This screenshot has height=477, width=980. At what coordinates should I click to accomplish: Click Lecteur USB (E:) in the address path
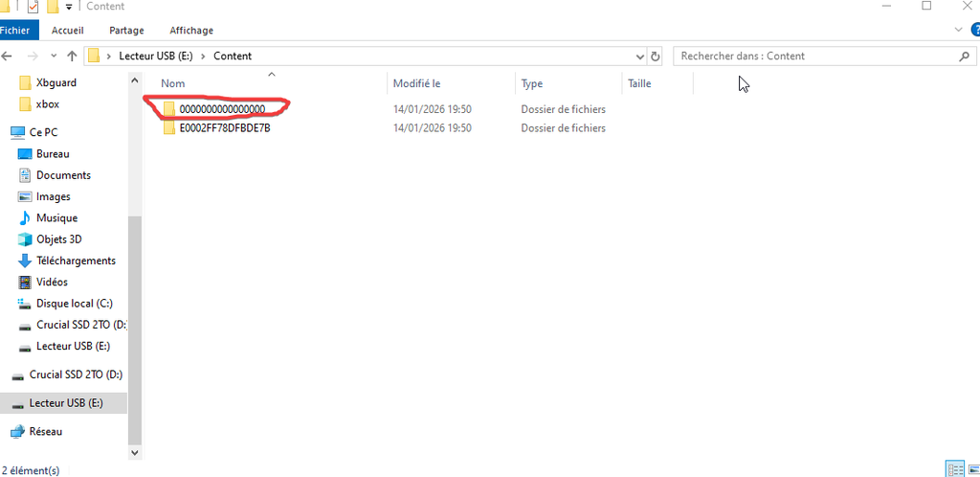tap(155, 57)
